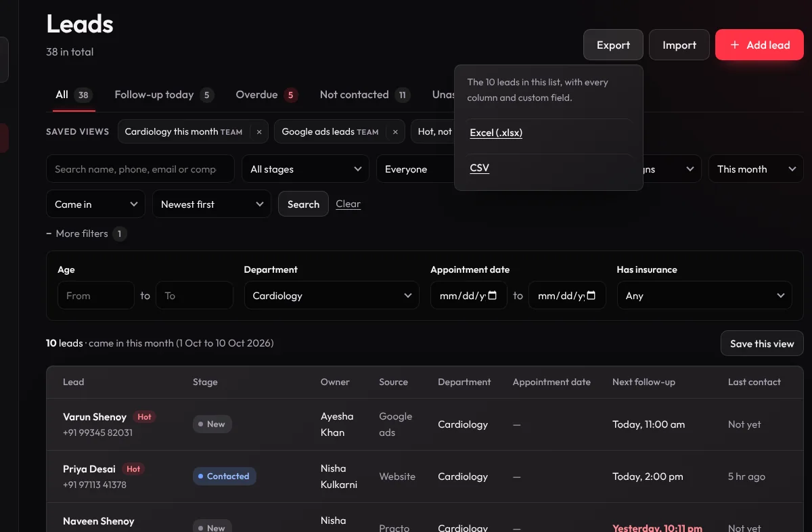
Task: Remove the Cardiology this month saved view
Action: pos(258,132)
